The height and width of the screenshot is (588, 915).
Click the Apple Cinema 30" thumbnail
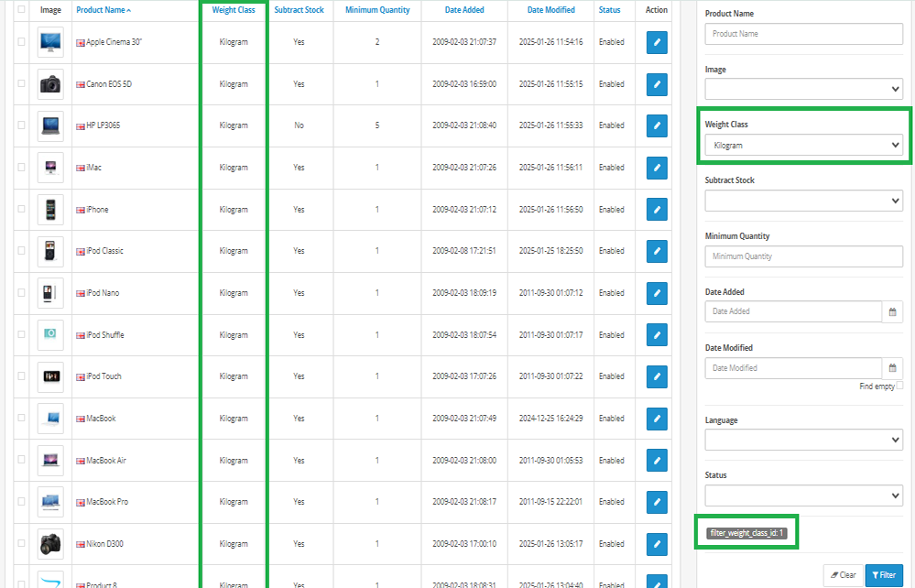point(50,42)
